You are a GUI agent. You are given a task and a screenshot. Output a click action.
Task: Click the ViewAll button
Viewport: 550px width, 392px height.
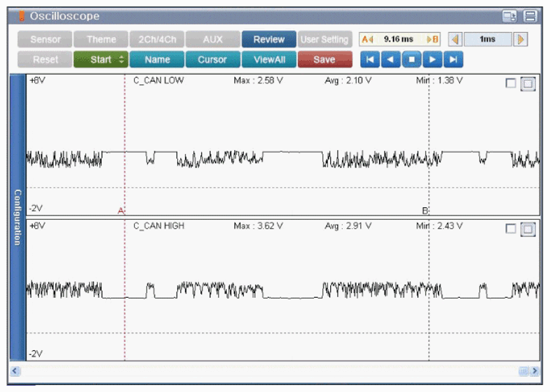click(269, 59)
